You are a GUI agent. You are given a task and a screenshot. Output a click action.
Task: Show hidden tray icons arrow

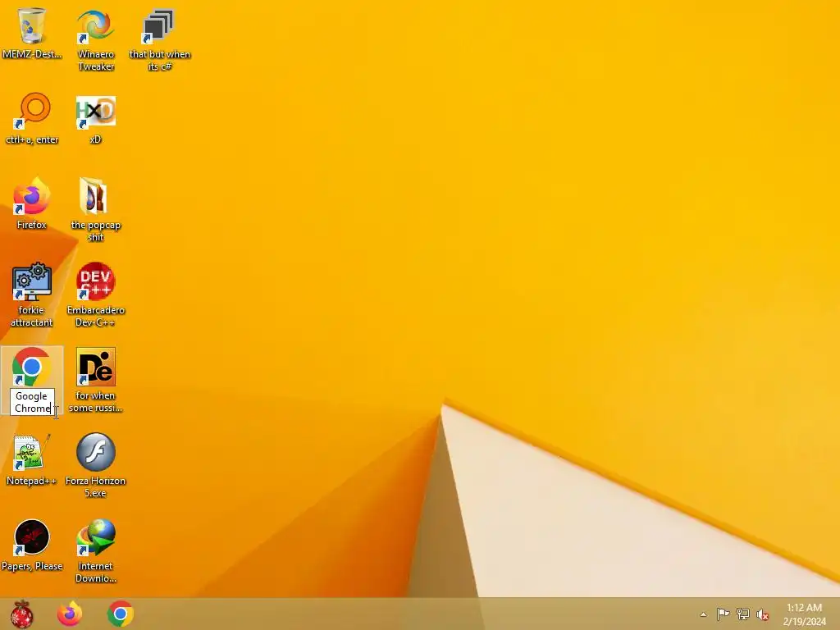point(703,614)
